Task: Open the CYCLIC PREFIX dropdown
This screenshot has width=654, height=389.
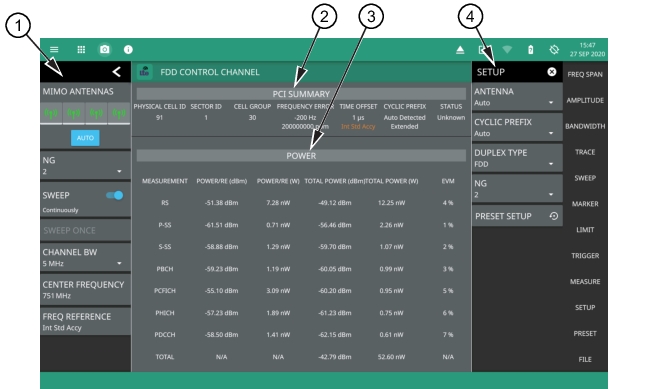Action: 517,127
